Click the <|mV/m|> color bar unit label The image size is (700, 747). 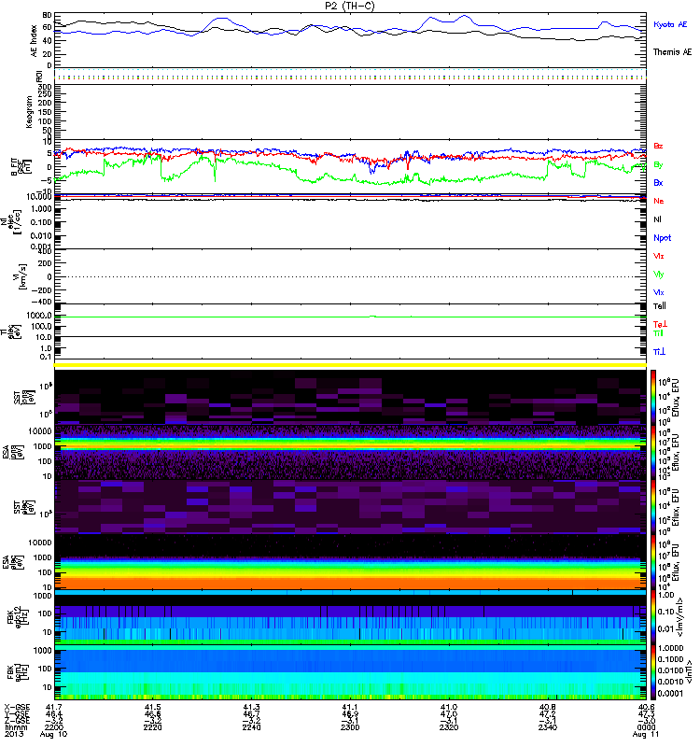pos(681,617)
